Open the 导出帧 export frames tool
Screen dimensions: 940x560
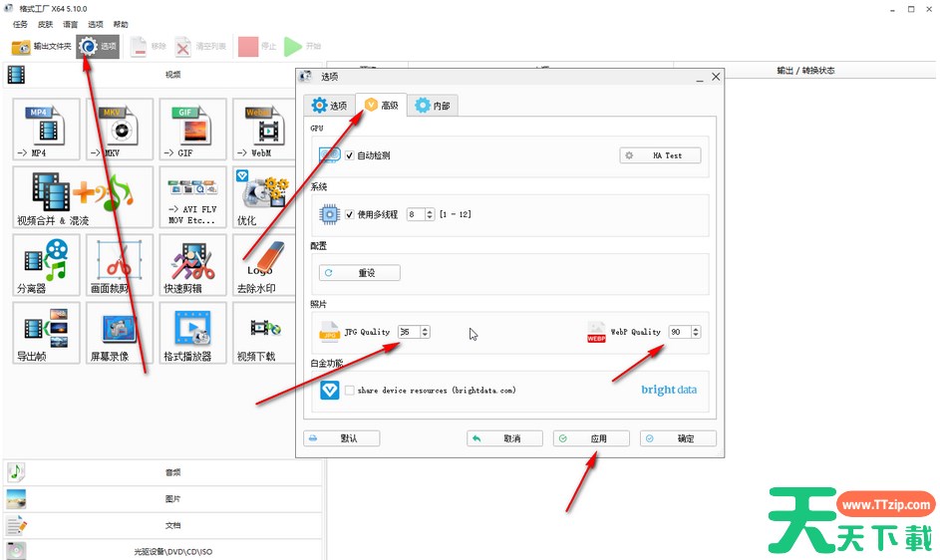[46, 333]
